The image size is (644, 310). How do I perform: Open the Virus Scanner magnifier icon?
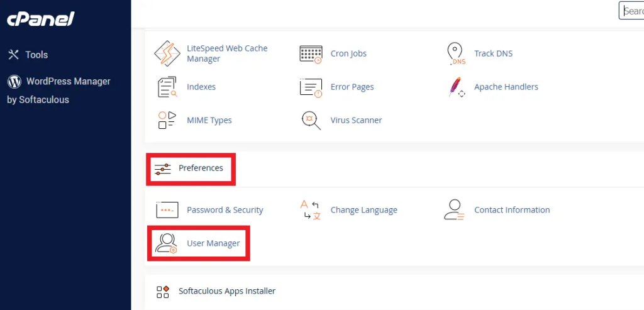pos(311,120)
